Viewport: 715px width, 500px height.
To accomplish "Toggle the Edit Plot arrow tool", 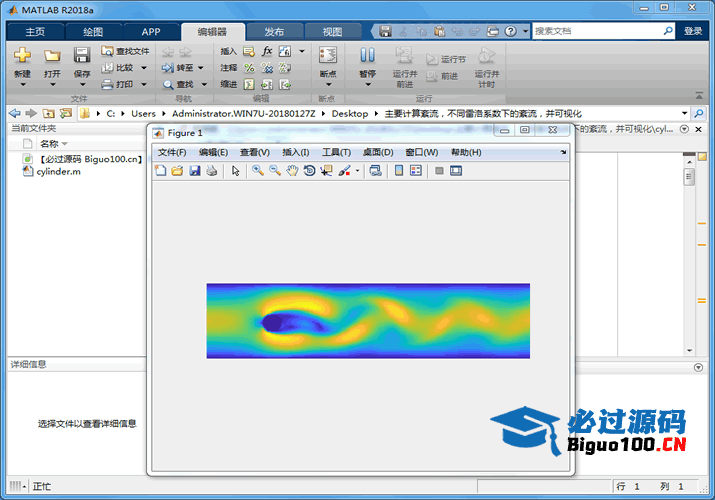I will coord(236,171).
